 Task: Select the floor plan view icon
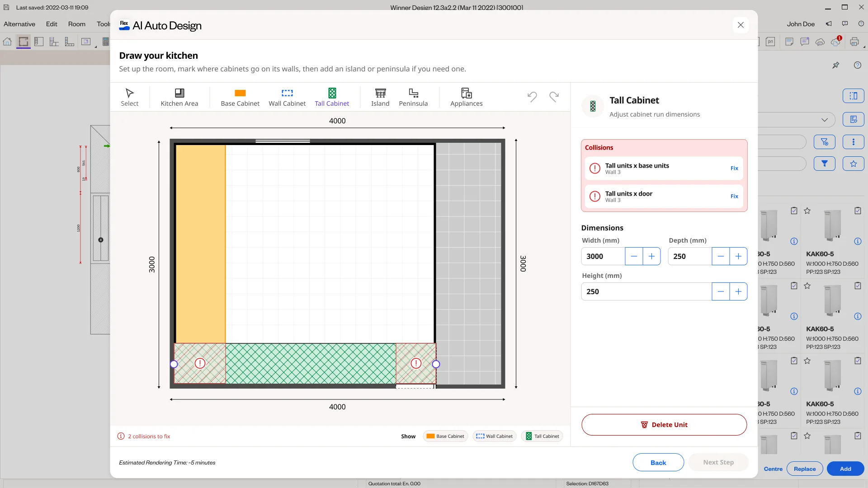pyautogui.click(x=24, y=42)
